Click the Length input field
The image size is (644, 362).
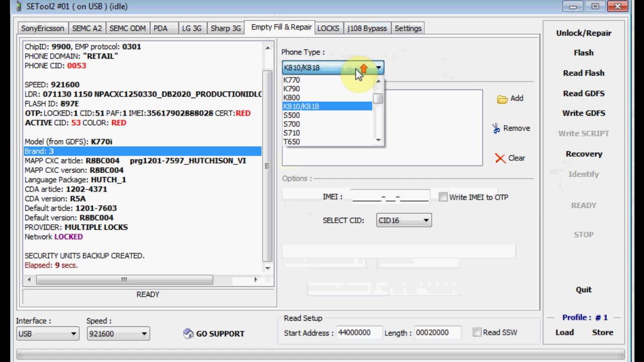(438, 333)
